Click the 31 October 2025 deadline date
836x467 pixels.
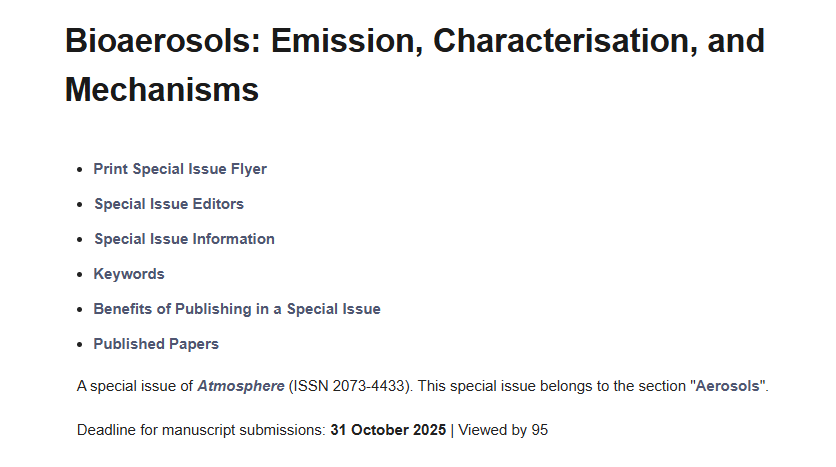tap(388, 430)
